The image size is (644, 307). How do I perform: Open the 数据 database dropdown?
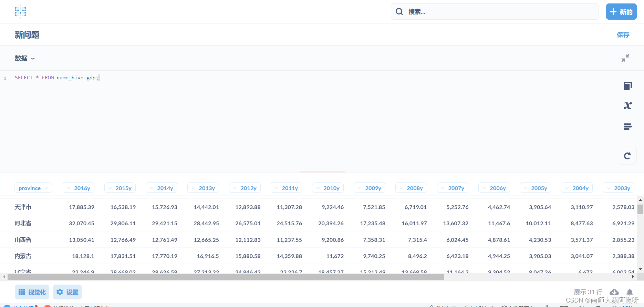click(25, 58)
